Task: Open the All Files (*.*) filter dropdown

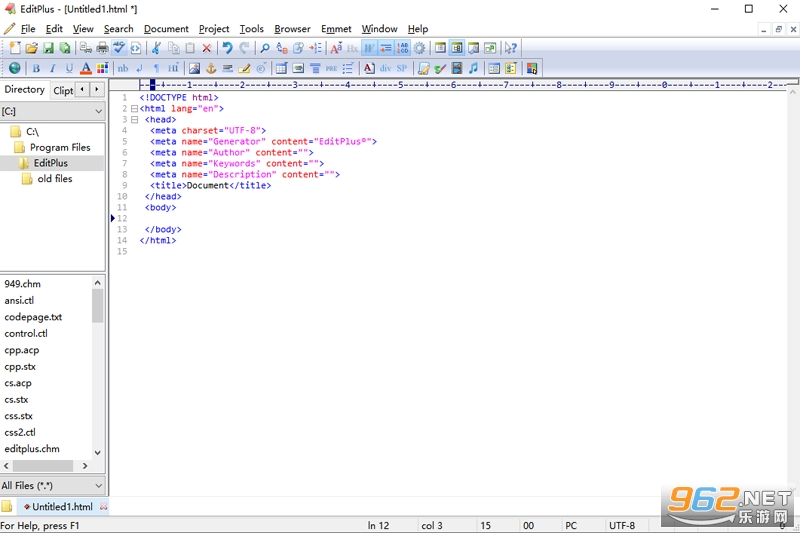Action: (x=53, y=486)
